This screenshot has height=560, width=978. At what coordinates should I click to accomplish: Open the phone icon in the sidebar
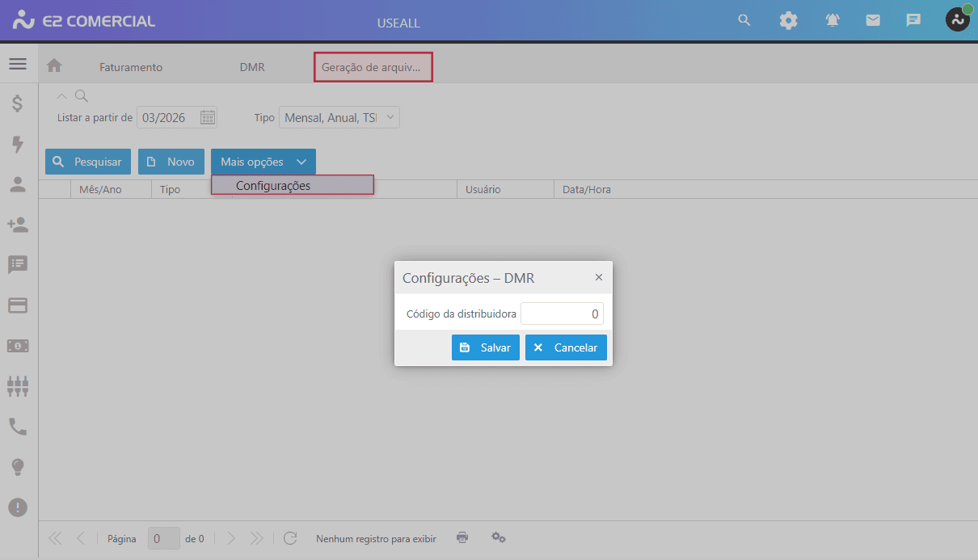coord(18,427)
